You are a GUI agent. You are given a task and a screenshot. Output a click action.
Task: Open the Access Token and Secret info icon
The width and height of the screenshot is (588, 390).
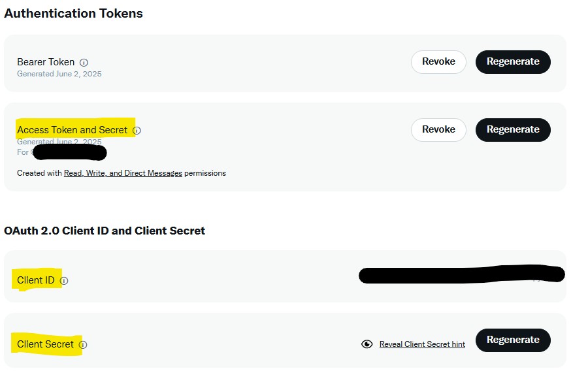(x=137, y=131)
